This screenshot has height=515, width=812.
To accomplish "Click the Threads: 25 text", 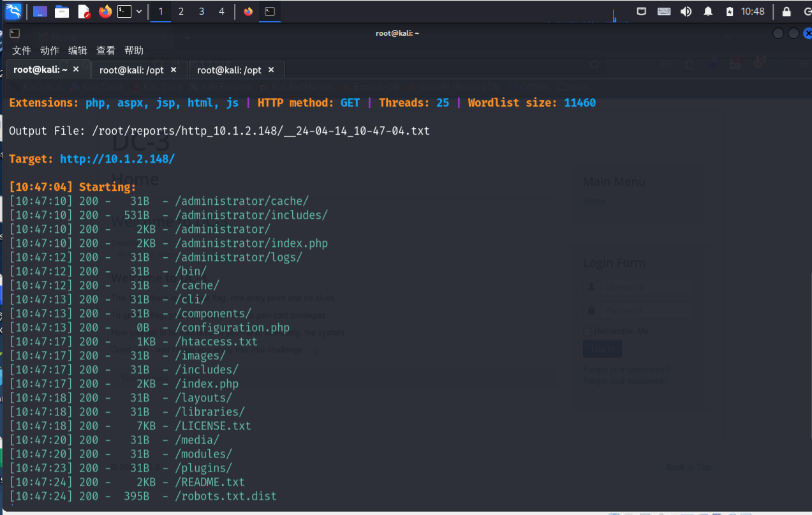I will 414,103.
